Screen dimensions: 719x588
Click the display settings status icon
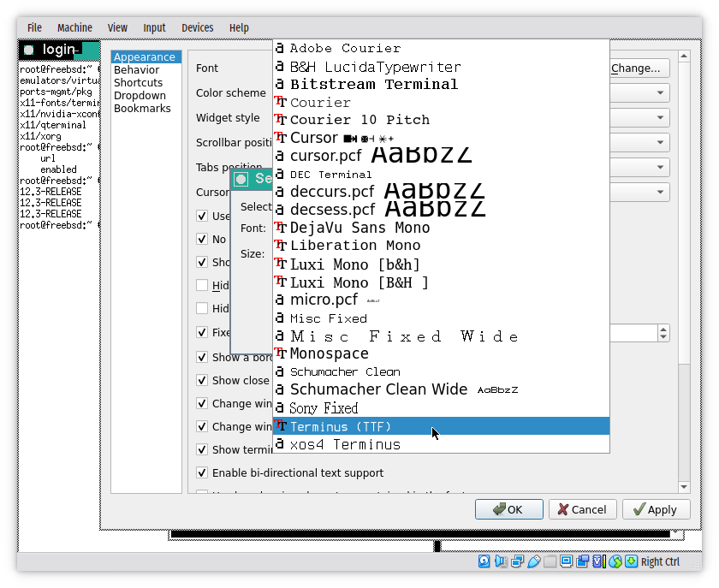(566, 561)
